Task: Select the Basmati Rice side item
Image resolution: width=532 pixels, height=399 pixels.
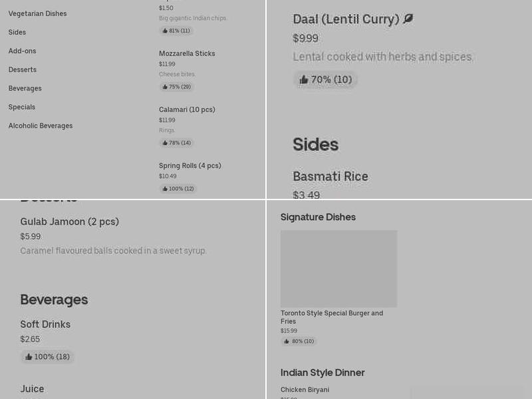Action: pyautogui.click(x=331, y=176)
